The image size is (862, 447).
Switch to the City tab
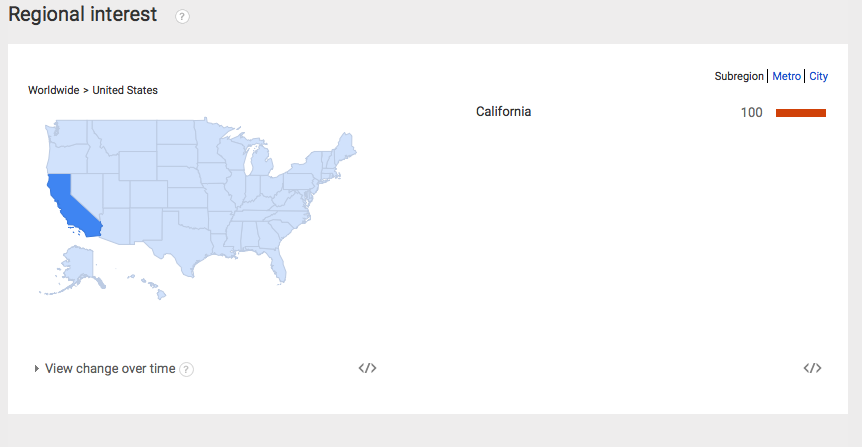818,76
